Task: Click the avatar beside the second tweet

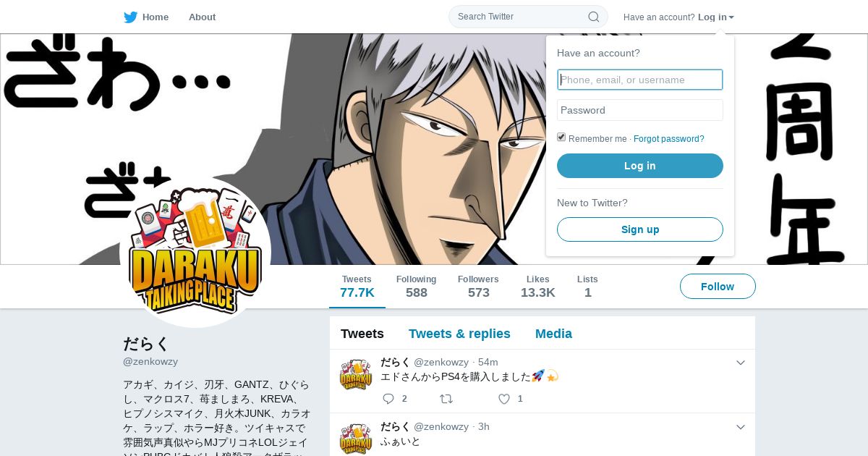Action: (356, 439)
